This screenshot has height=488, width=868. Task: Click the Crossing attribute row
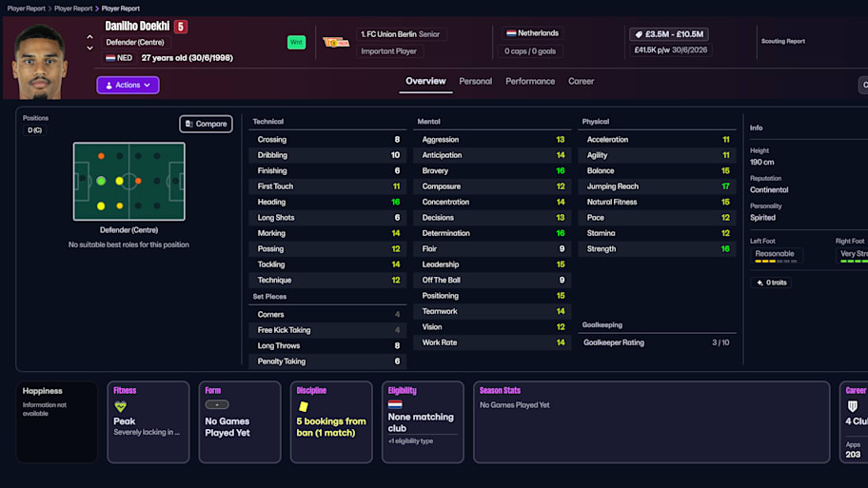pos(327,140)
